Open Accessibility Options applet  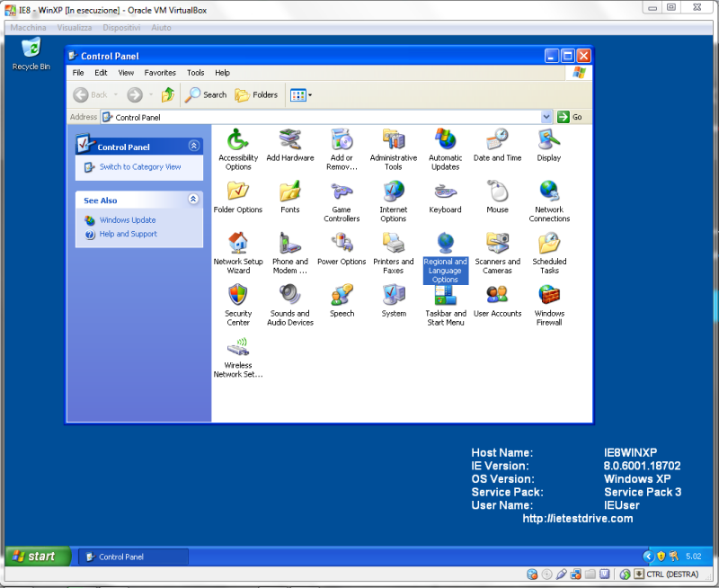tap(238, 149)
